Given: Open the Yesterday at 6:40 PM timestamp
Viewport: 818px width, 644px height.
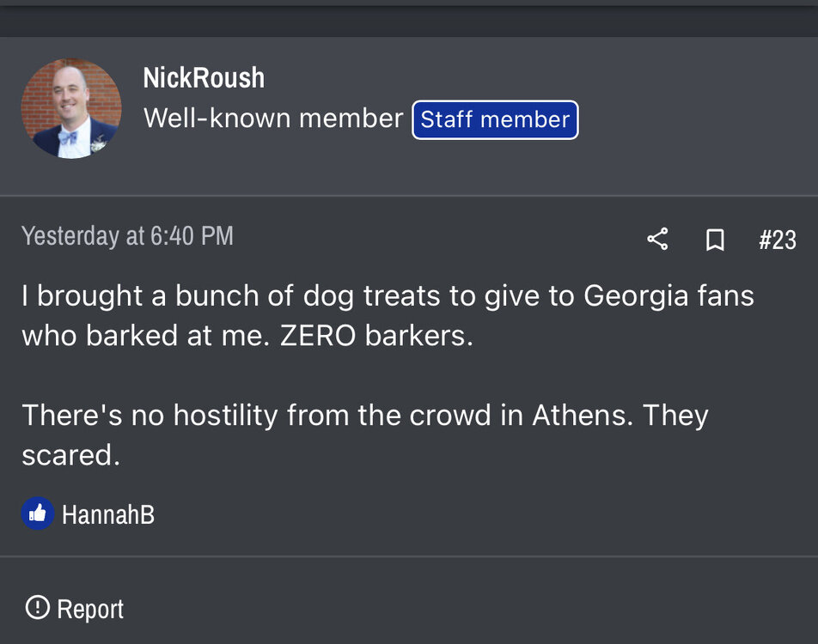Looking at the screenshot, I should [127, 236].
